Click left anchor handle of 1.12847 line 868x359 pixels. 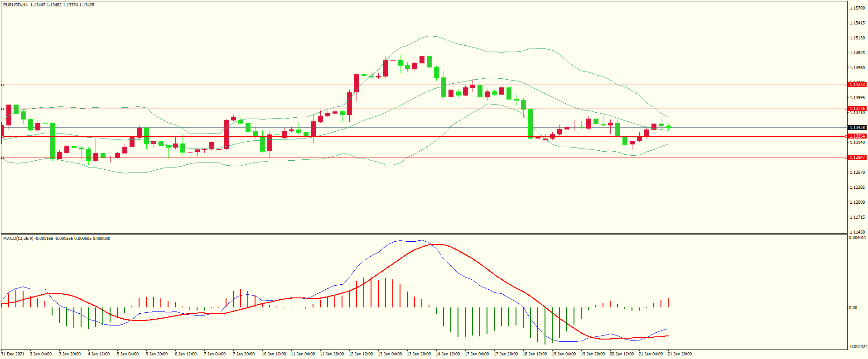point(2,158)
